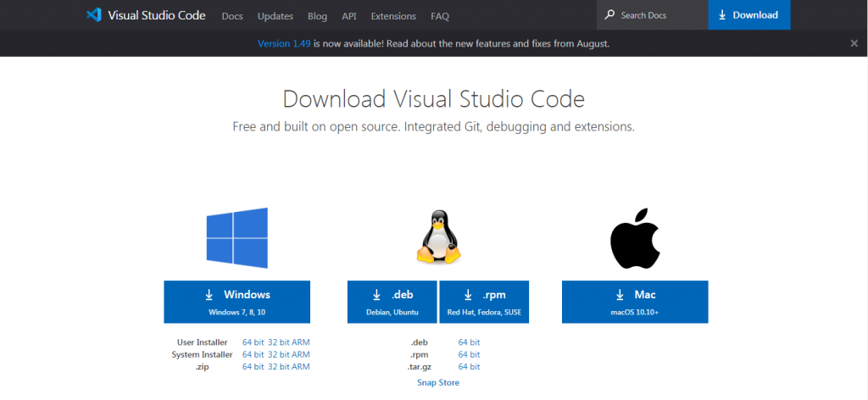Click the .rpm Red Hat, Fedora, SUSE button
868x400 pixels.
(x=484, y=302)
